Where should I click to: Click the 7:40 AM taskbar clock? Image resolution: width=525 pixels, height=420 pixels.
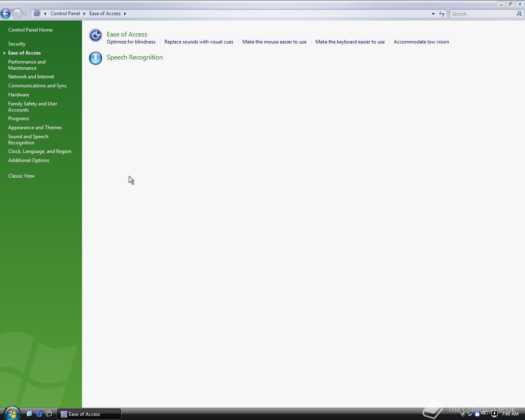coord(510,414)
